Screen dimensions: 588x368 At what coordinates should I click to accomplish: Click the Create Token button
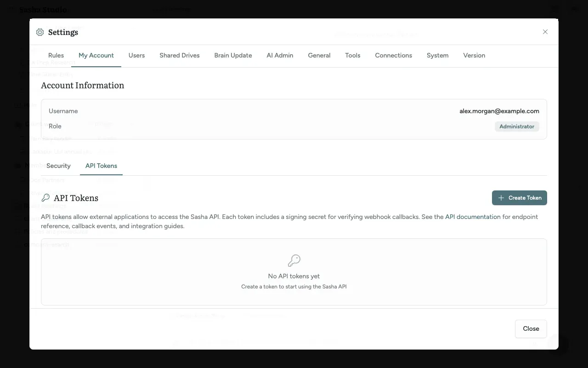coord(520,198)
